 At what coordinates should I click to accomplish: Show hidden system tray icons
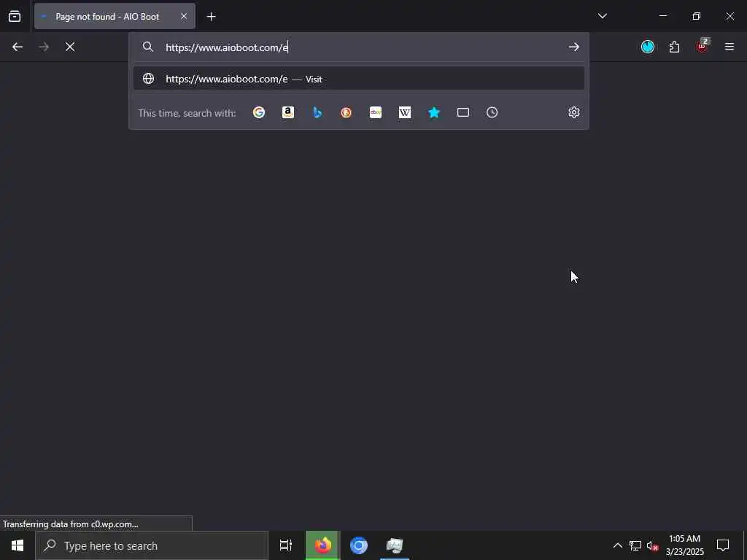pos(617,545)
